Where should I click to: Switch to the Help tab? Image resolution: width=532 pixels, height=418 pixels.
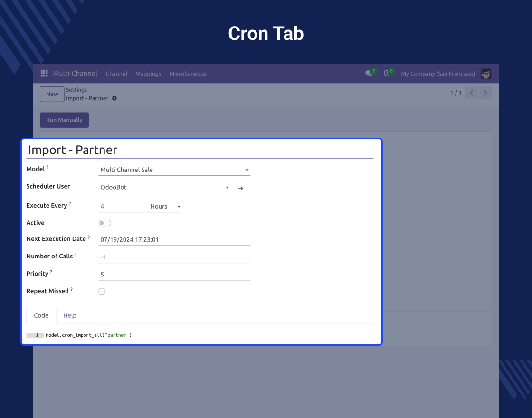click(x=70, y=315)
